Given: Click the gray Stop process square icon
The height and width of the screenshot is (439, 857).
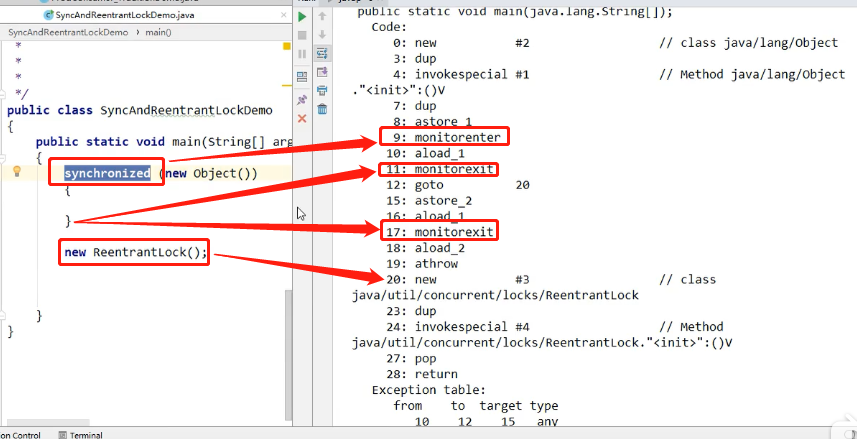Looking at the screenshot, I should pyautogui.click(x=302, y=36).
